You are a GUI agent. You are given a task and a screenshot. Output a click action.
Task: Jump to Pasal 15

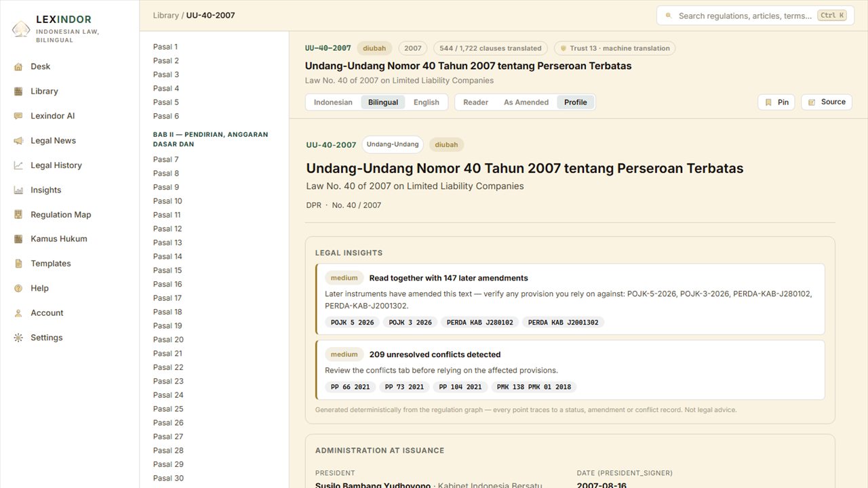click(x=167, y=270)
